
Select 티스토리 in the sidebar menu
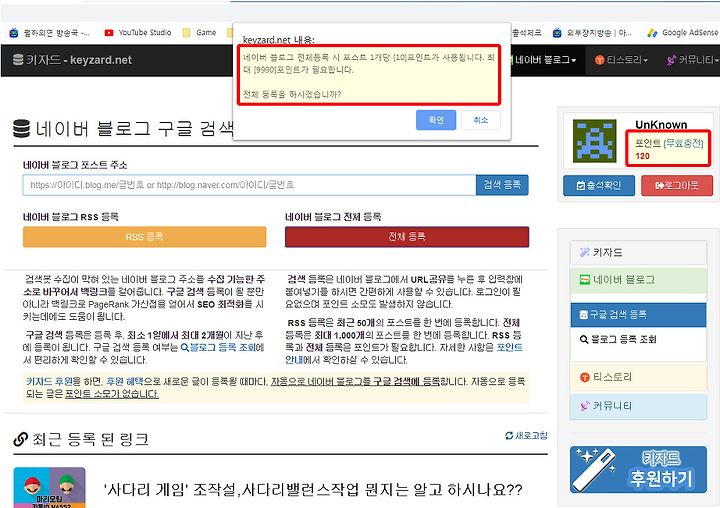[x=638, y=378]
